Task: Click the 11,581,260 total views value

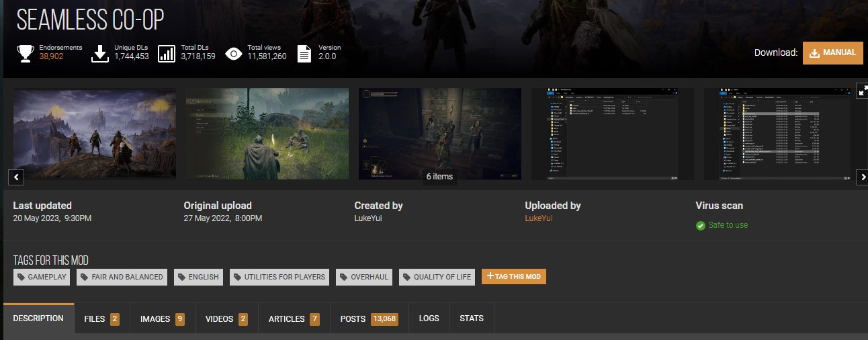Action: click(x=267, y=56)
